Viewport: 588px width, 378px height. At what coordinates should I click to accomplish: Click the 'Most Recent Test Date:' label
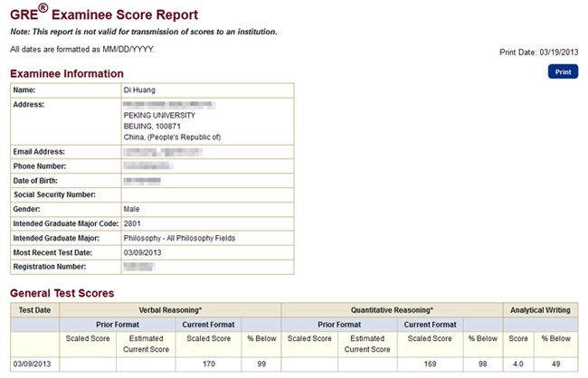tap(52, 252)
